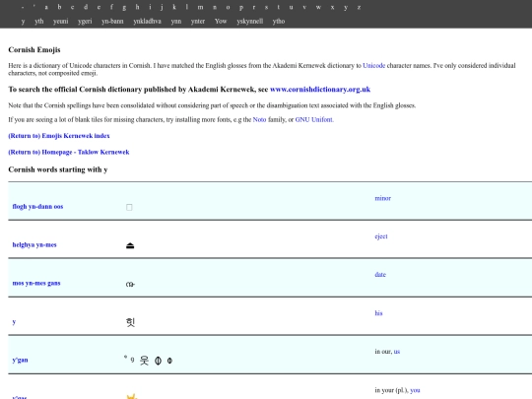Jump to the 'ytho' anchor

(279, 21)
